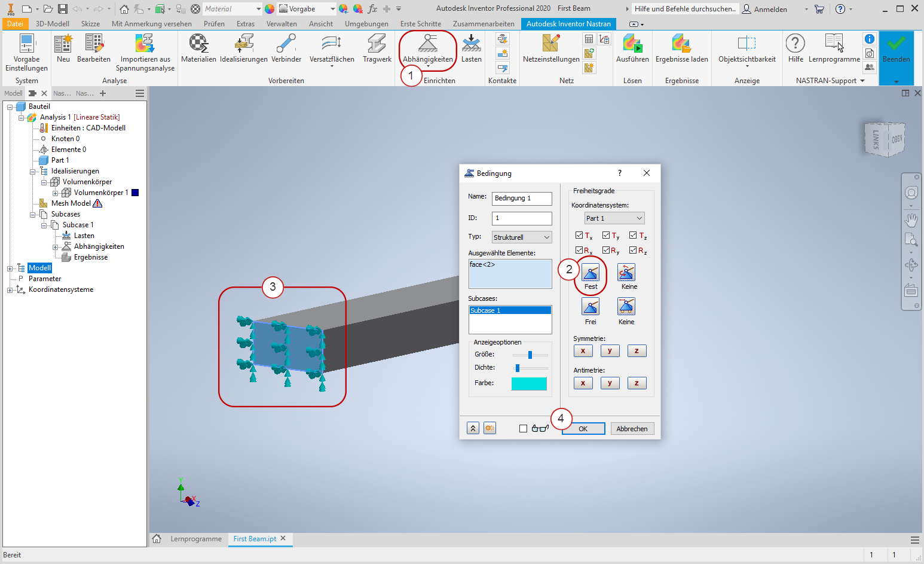
Task: Expand the Koordinatensysteme tree node
Action: pos(10,290)
